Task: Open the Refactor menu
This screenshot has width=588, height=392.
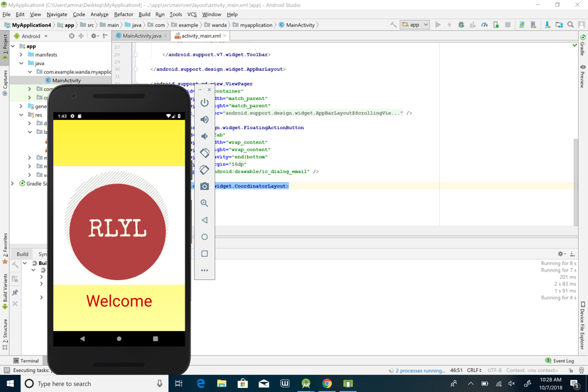Action: point(123,14)
